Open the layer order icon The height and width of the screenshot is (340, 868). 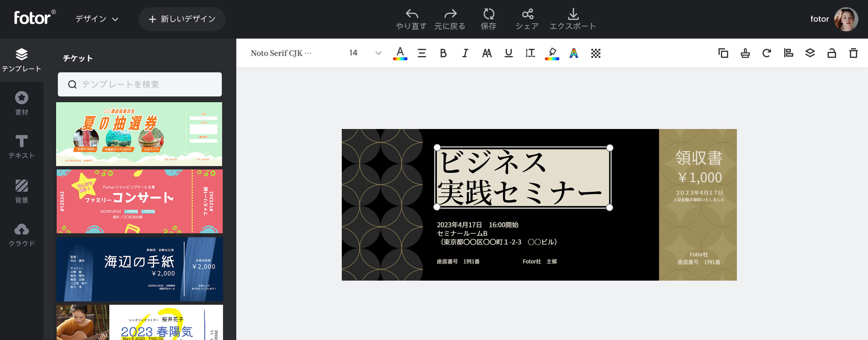(x=810, y=53)
